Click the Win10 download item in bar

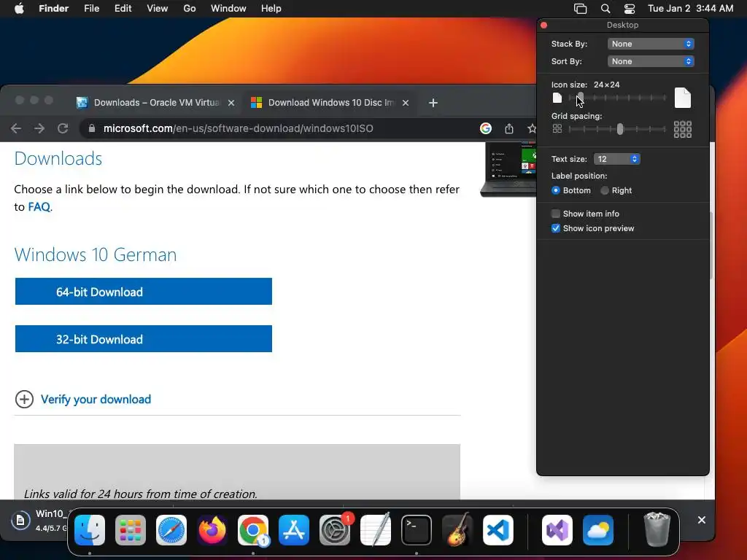click(41, 520)
